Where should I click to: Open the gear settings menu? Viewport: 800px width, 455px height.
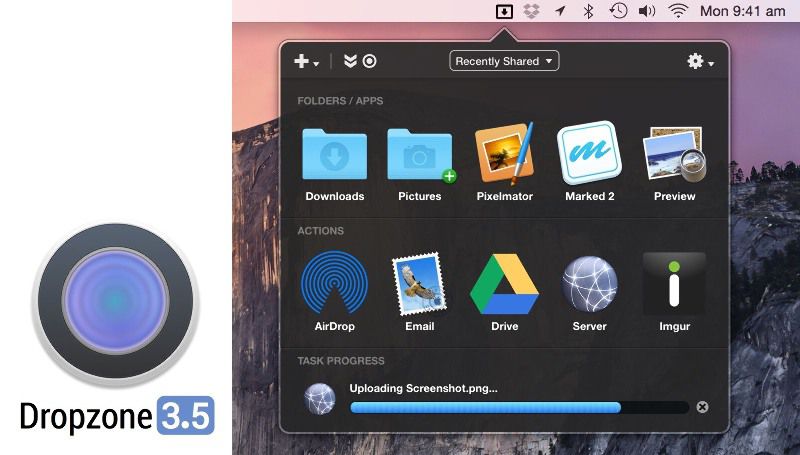(x=699, y=61)
